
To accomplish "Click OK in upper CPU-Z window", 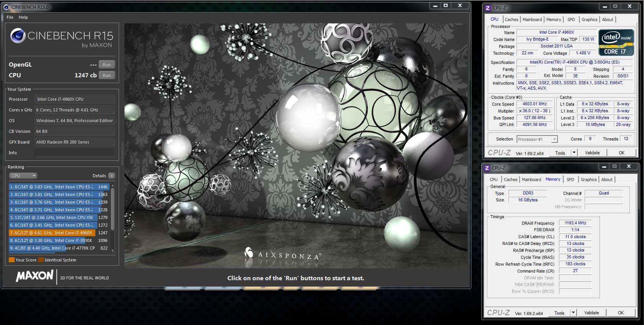I will pos(621,153).
